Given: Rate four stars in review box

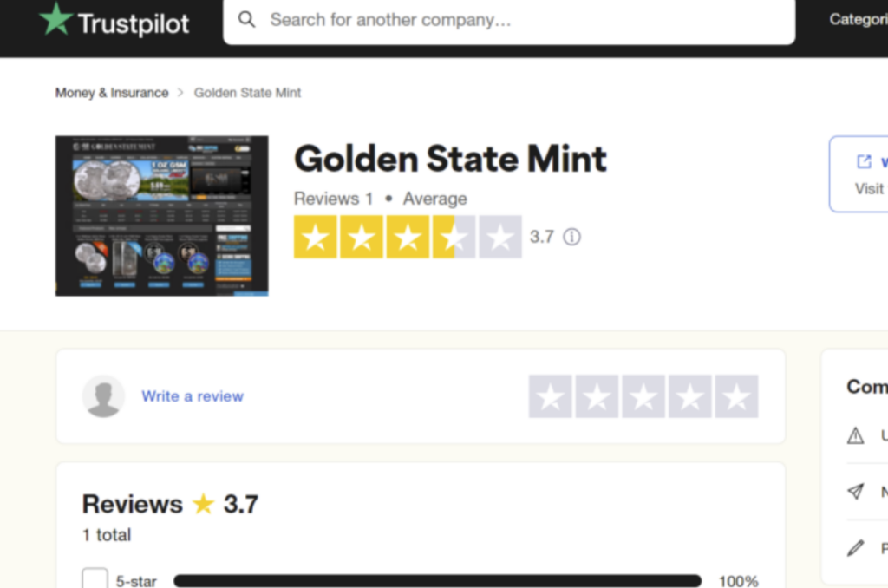Looking at the screenshot, I should point(689,396).
